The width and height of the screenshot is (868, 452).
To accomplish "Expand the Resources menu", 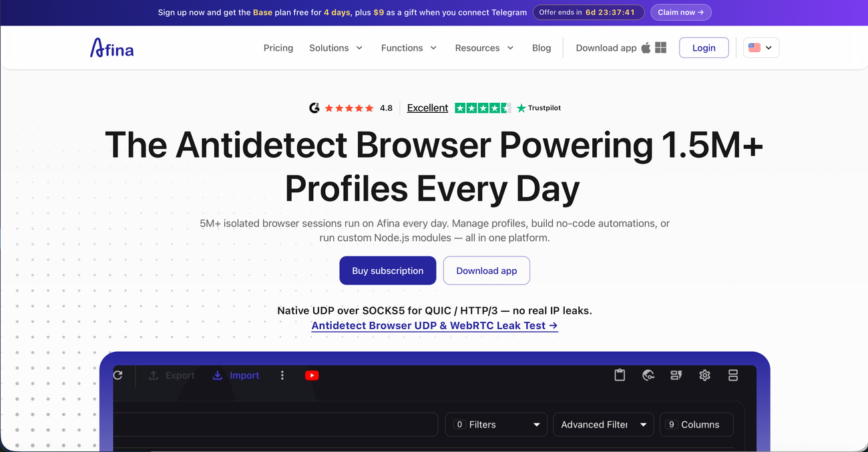I will (x=484, y=48).
